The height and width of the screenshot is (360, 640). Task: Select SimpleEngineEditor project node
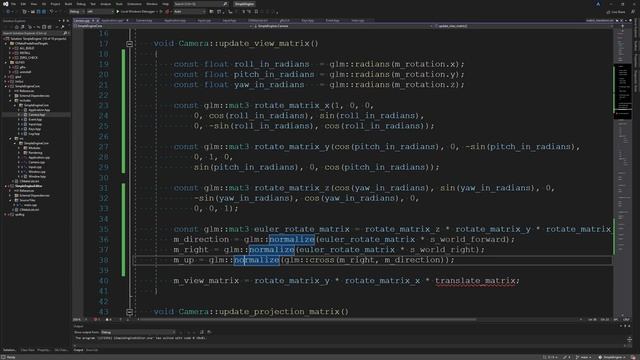tap(29, 186)
